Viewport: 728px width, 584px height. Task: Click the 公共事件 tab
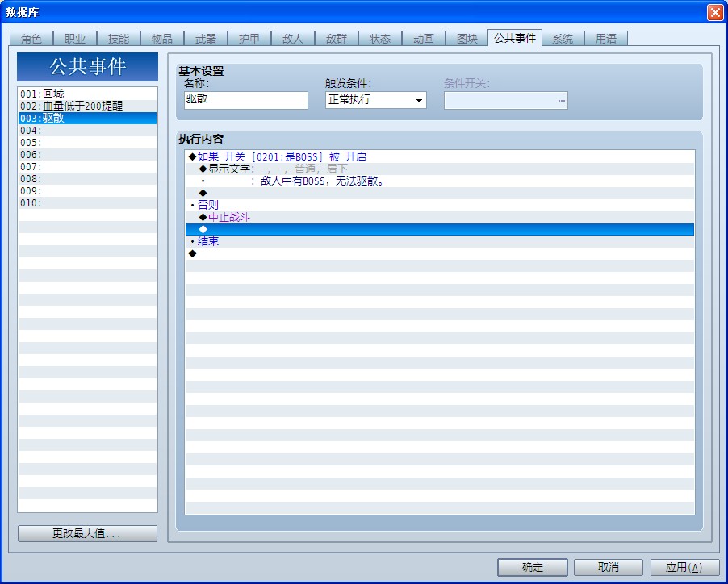tap(514, 38)
